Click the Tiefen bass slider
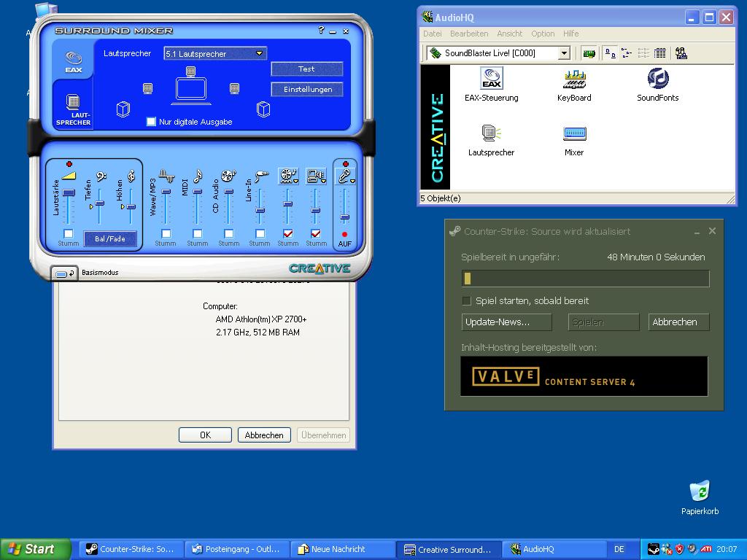747x560 pixels. [x=100, y=203]
